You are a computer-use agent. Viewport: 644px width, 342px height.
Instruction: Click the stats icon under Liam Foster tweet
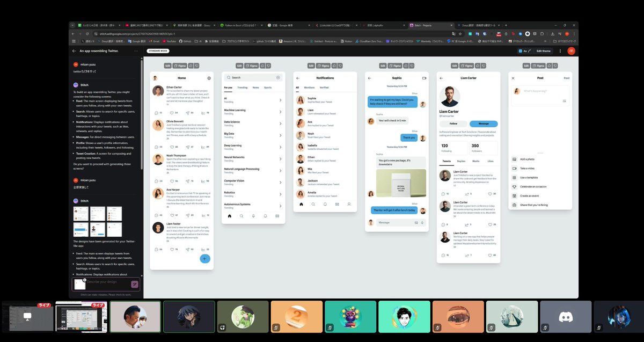203,249
